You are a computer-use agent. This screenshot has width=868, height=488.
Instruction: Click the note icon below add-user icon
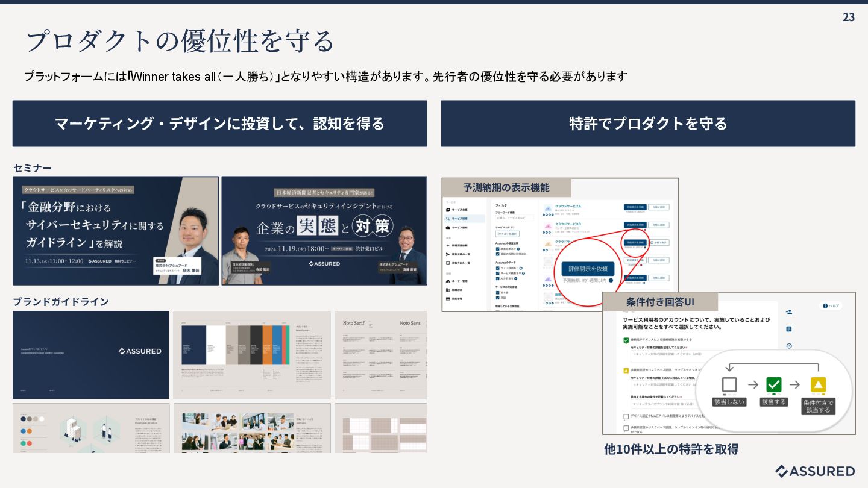(789, 329)
